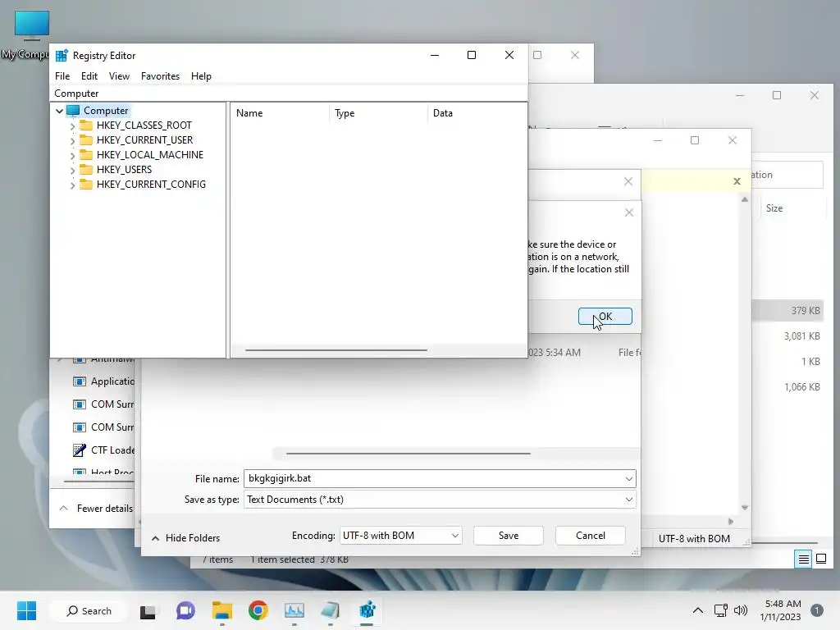Select the 3,081 KB file row
This screenshot has height=630, width=840.
coord(787,336)
